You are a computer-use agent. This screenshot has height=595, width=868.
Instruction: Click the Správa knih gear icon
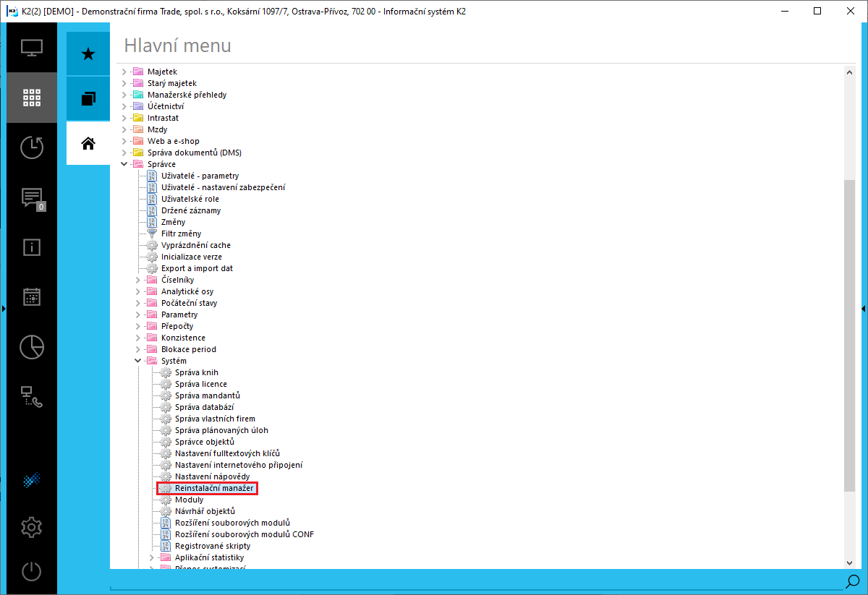166,372
